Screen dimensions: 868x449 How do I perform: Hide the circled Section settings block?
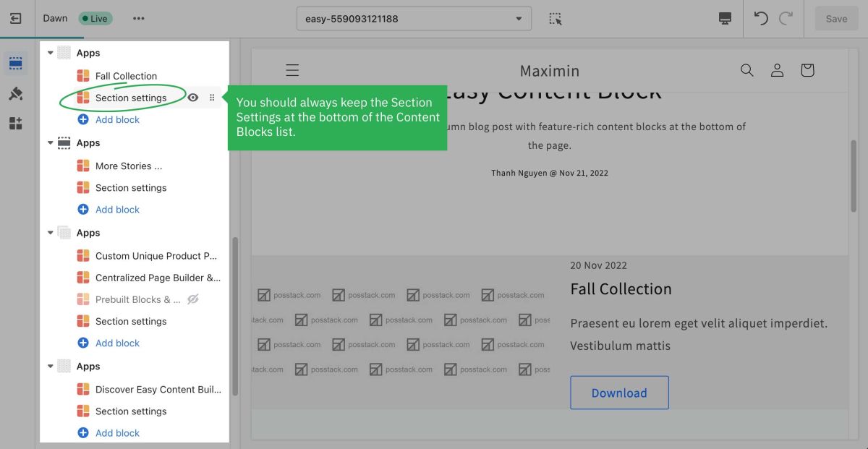click(193, 98)
